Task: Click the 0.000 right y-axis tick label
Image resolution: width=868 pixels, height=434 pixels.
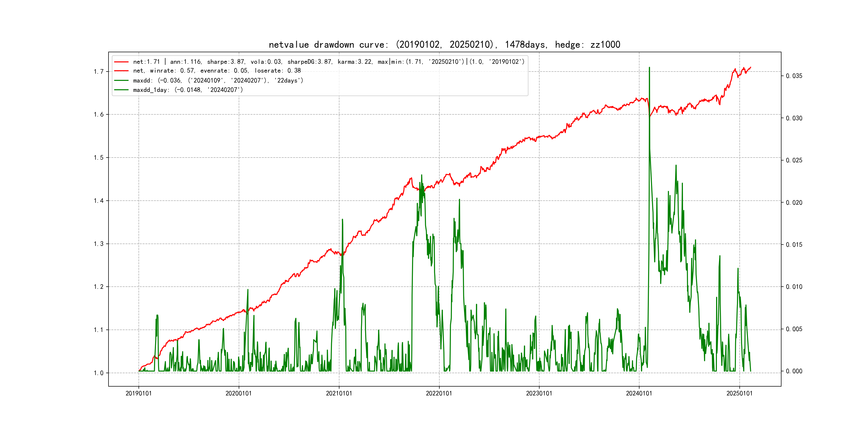Action: coord(794,371)
